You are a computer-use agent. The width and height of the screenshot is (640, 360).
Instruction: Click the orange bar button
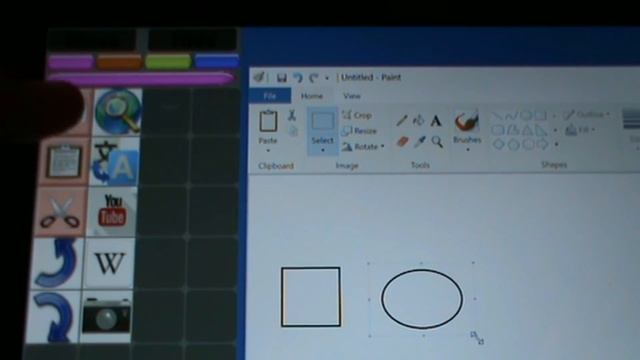pyautogui.click(x=119, y=62)
